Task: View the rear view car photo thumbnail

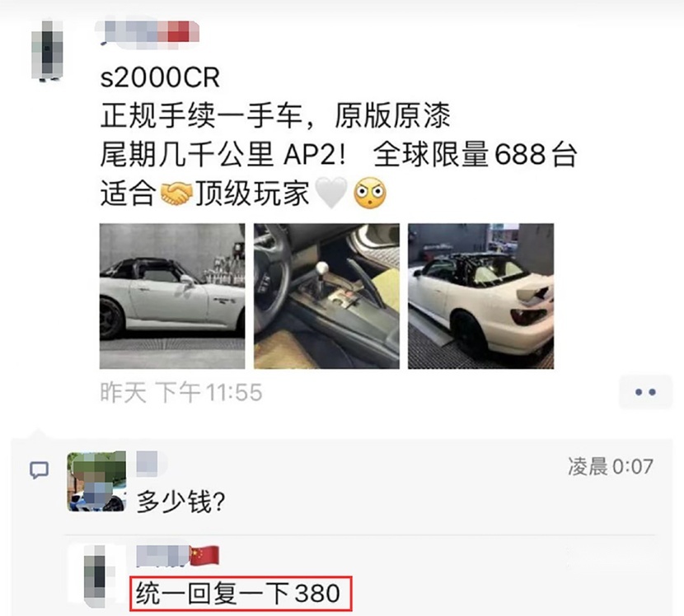Action: 480,296
